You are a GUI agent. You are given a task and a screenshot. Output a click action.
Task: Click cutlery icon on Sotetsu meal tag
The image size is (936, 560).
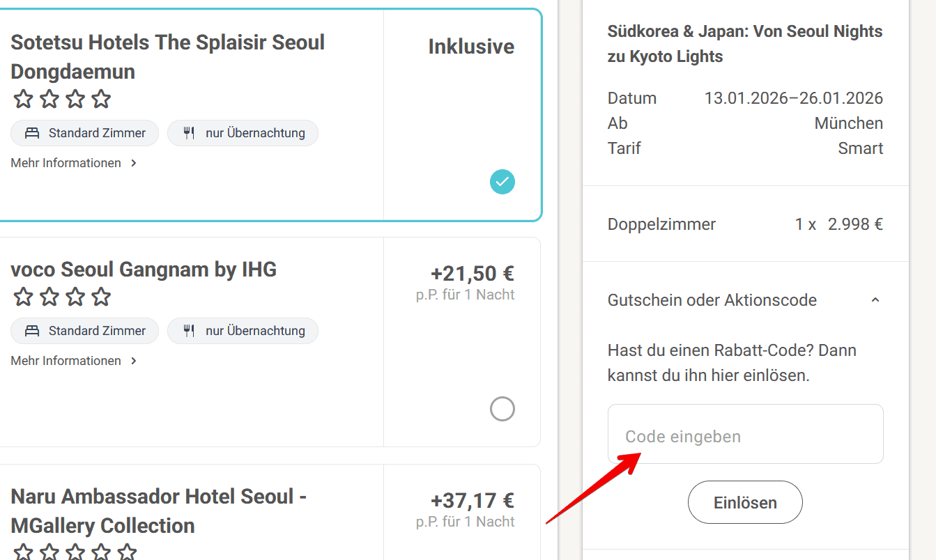(x=189, y=133)
